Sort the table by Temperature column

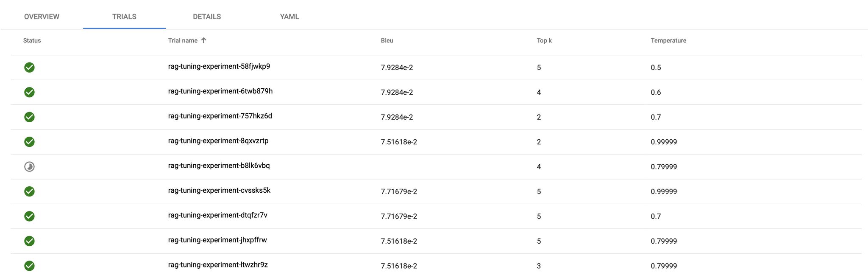pos(668,40)
